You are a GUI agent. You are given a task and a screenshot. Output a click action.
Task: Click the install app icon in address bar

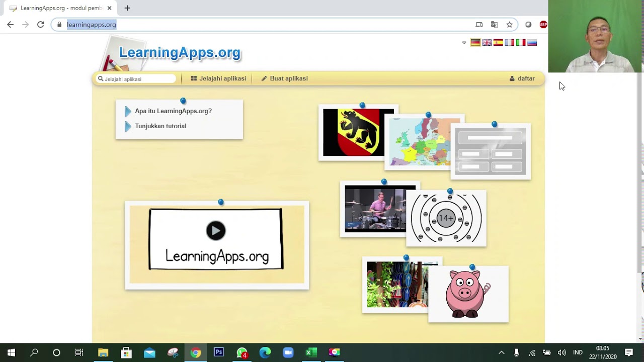479,25
